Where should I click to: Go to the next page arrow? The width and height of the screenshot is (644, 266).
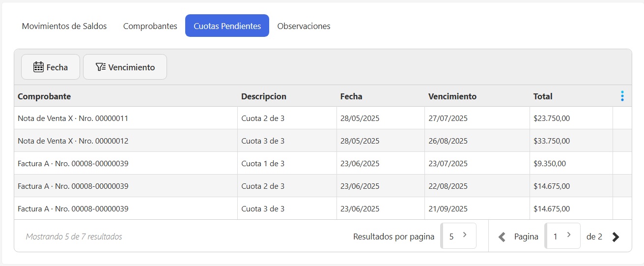tap(616, 237)
